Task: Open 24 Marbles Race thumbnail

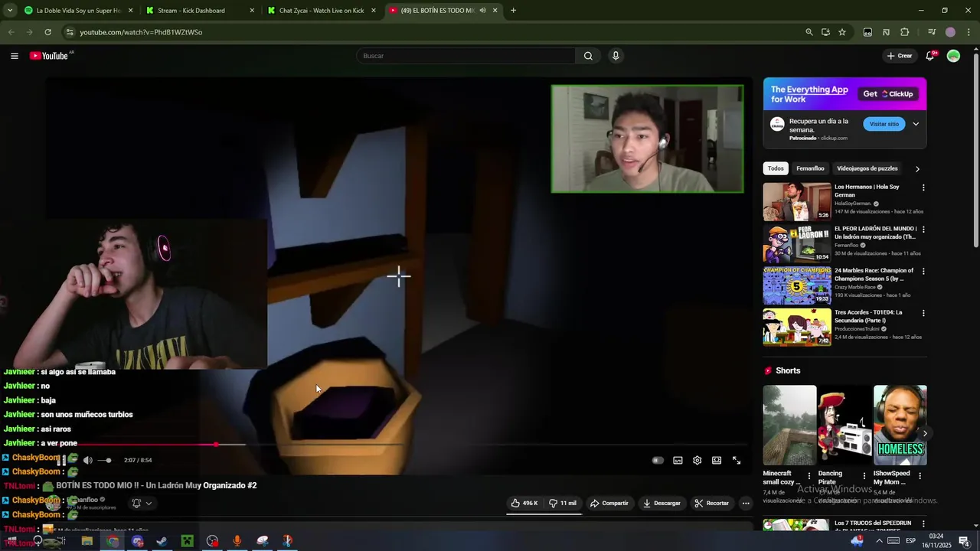Action: click(796, 285)
